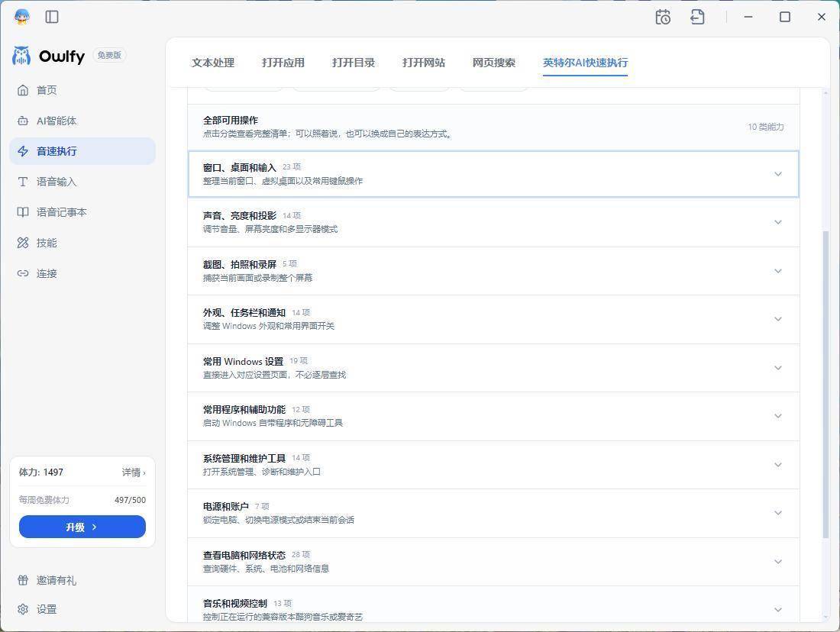Click the T icon beside 语音输入

(x=22, y=182)
